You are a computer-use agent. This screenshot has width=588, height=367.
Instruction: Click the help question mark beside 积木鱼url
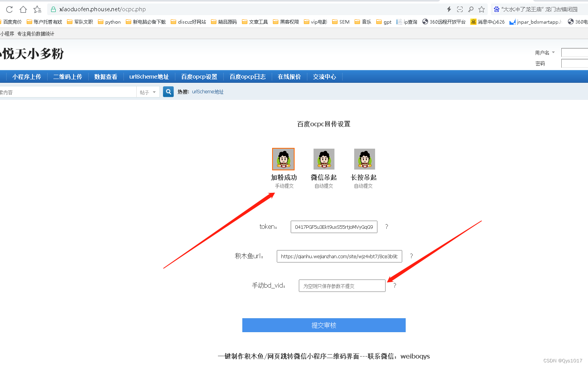click(x=411, y=256)
